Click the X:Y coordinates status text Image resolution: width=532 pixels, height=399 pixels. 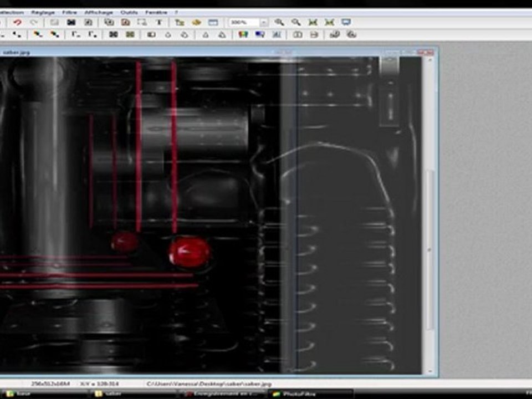coord(99,383)
